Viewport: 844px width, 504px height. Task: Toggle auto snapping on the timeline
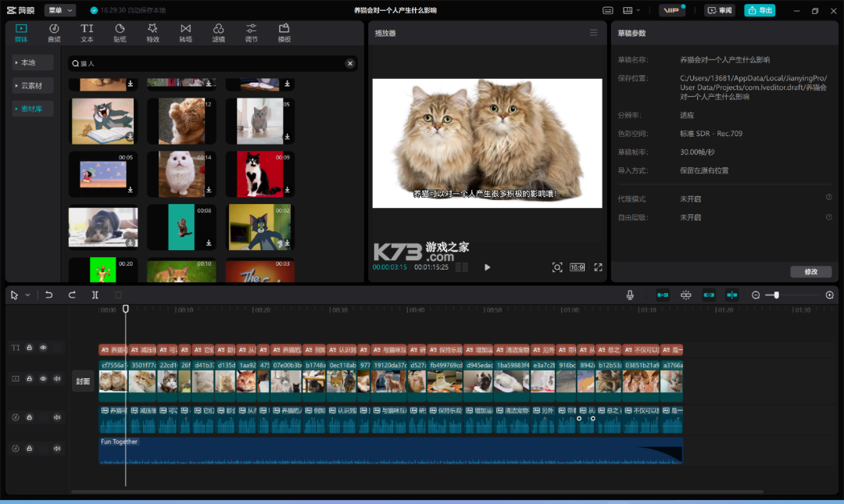coord(686,295)
